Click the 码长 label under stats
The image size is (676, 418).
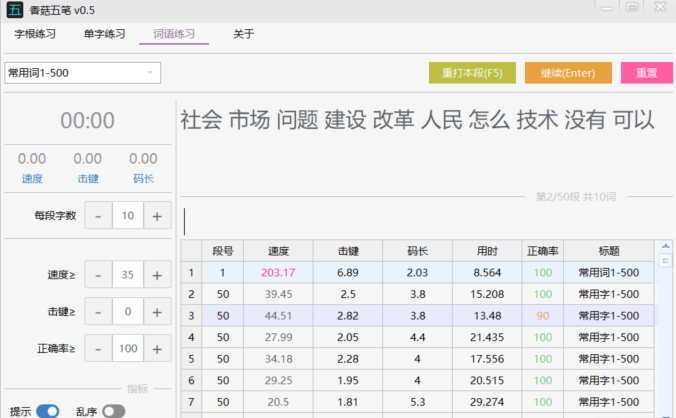click(144, 178)
